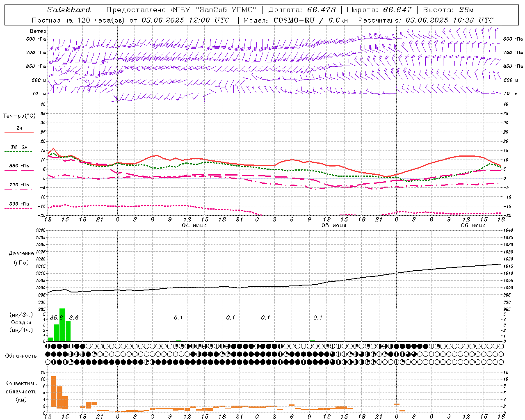Click the '(мм/3ч.)' precipitation unit label
The height and width of the screenshot is (420, 525).
pyautogui.click(x=21, y=315)
